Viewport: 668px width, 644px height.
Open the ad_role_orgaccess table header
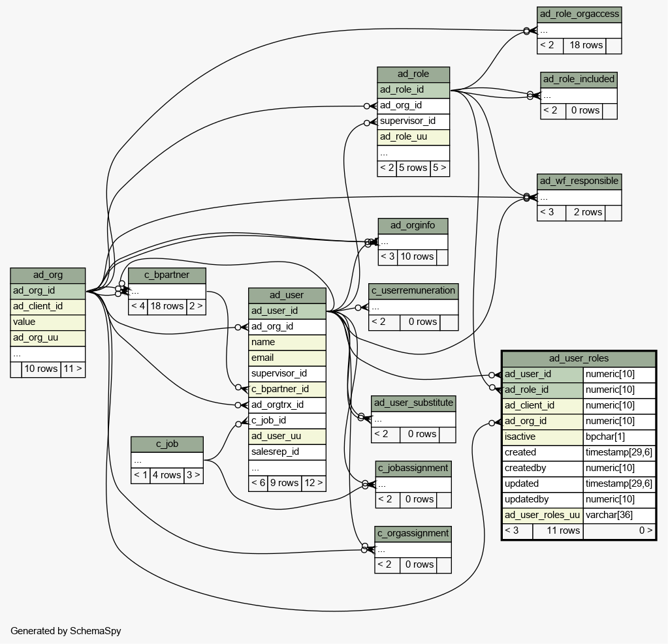(579, 14)
